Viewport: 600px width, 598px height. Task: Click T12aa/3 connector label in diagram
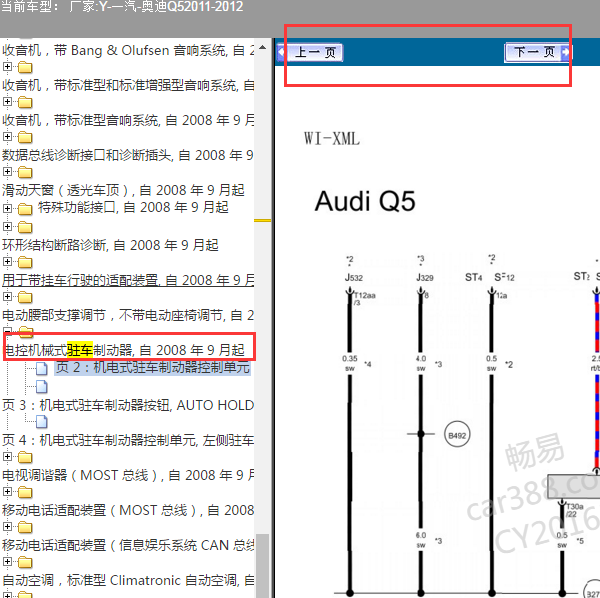pos(364,298)
